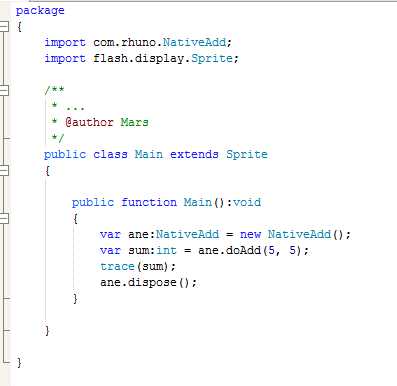The width and height of the screenshot is (397, 386).
Task: Click 'public' before the class keyword
Action: 65,154
